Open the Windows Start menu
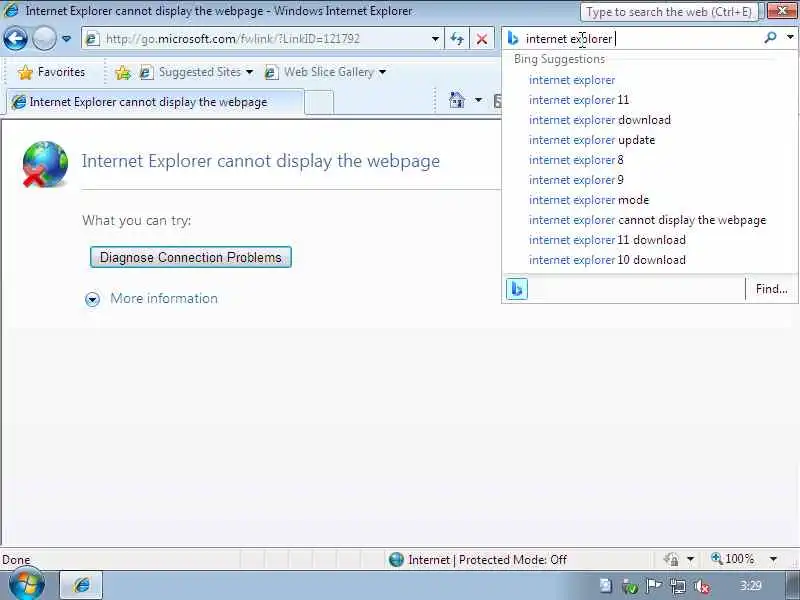 26,585
